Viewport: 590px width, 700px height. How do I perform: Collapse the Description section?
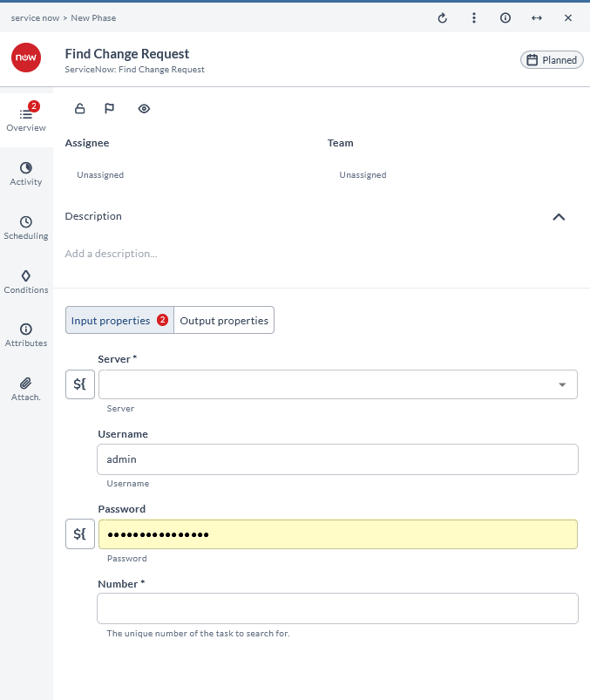[x=559, y=217]
